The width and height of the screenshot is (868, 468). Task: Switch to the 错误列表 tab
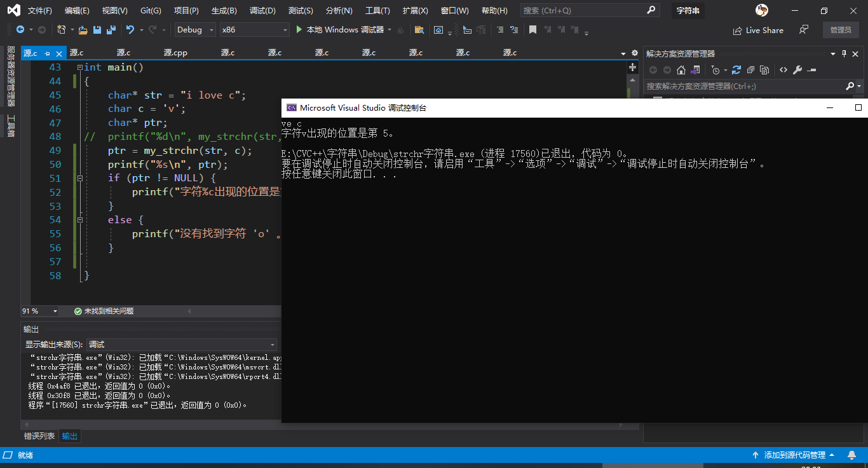[39, 436]
